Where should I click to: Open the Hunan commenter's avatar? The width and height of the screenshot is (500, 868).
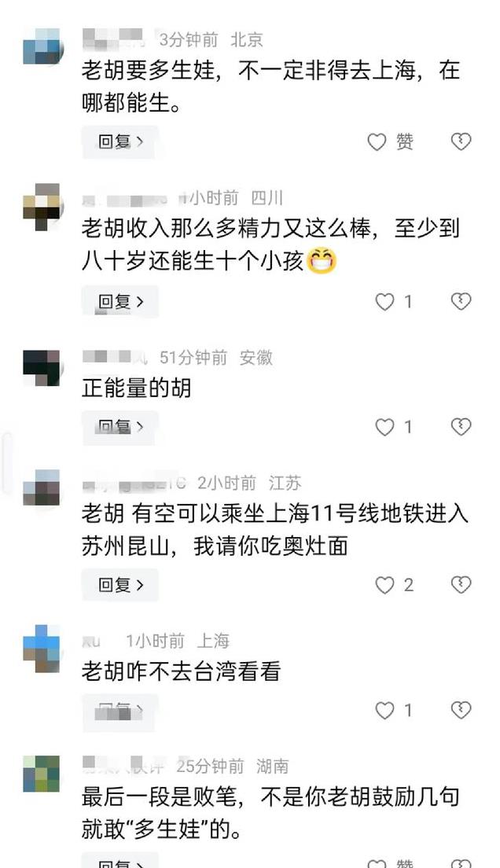[x=42, y=774]
